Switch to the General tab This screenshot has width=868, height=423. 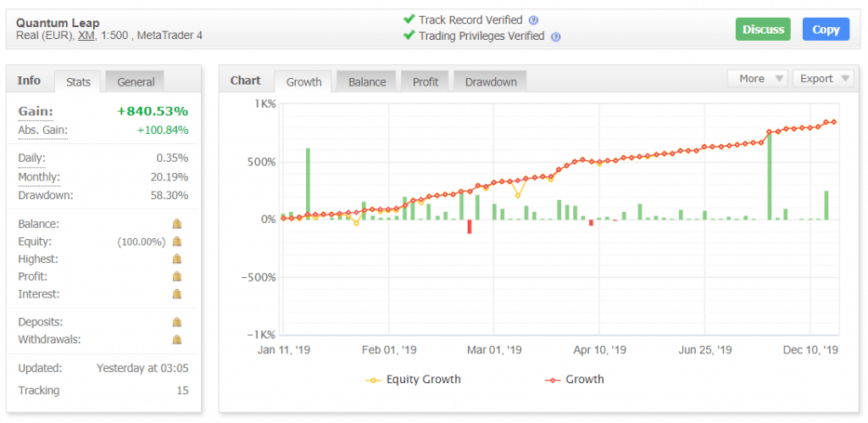pos(136,82)
